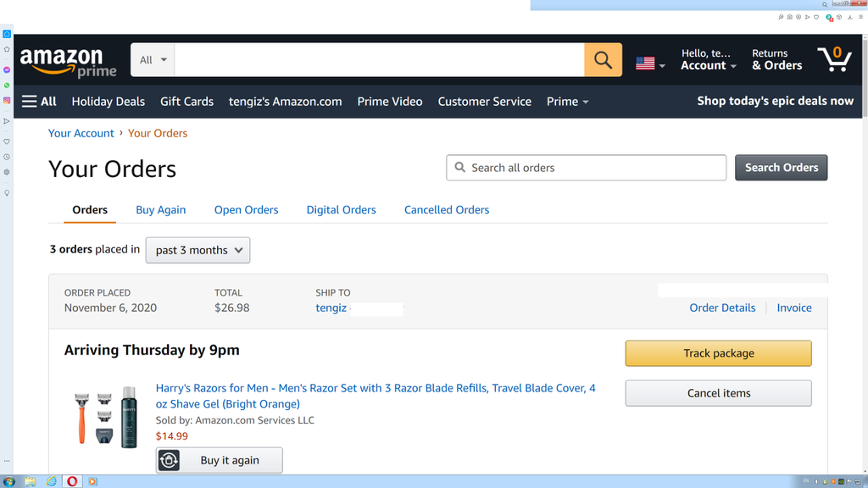Click the Cancel items button
The width and height of the screenshot is (868, 488).
[719, 393]
